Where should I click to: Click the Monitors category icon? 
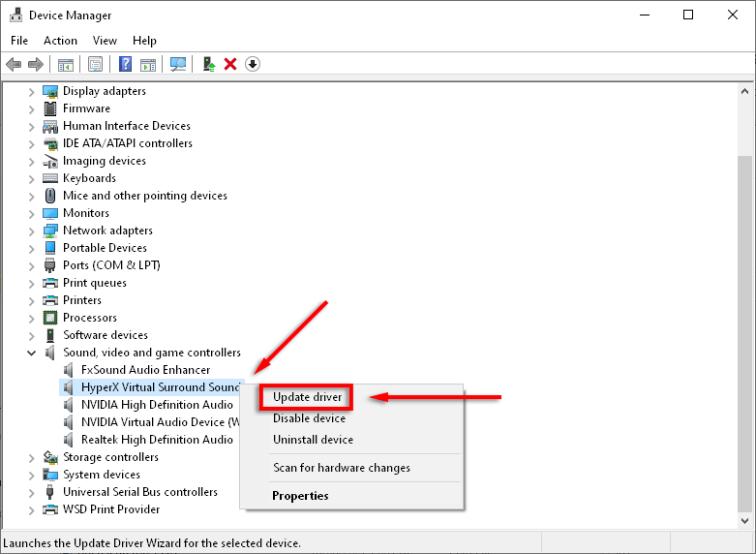50,213
